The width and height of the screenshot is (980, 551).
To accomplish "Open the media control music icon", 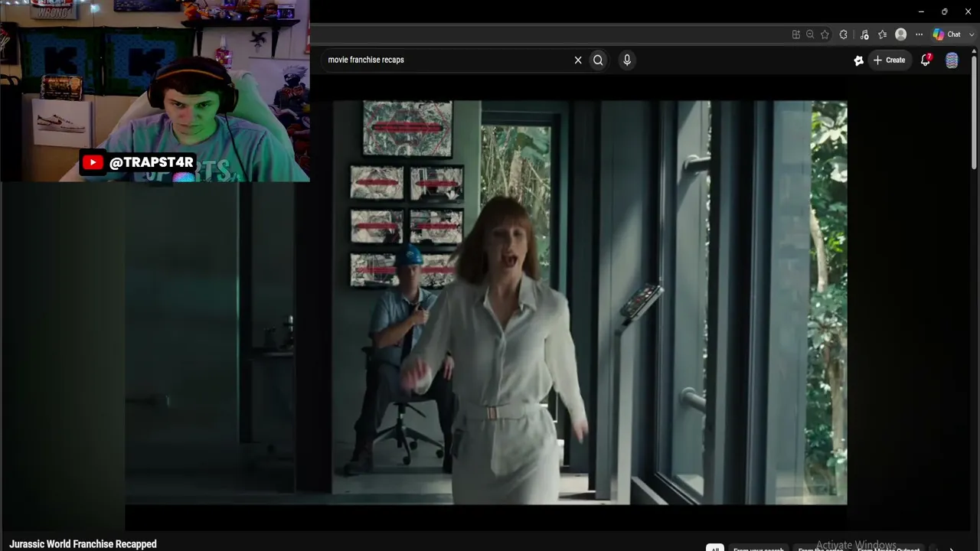I will (864, 34).
